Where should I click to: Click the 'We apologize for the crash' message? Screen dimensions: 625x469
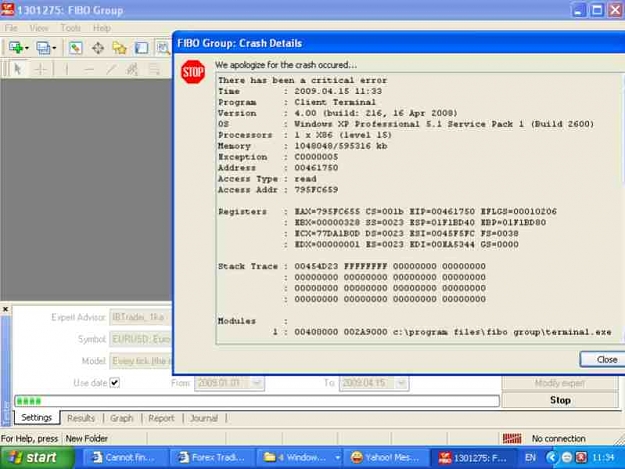click(286, 65)
